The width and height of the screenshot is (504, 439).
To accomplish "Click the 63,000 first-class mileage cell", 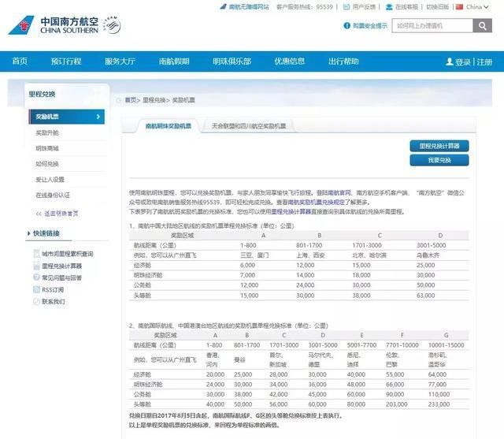I will click(425, 296).
